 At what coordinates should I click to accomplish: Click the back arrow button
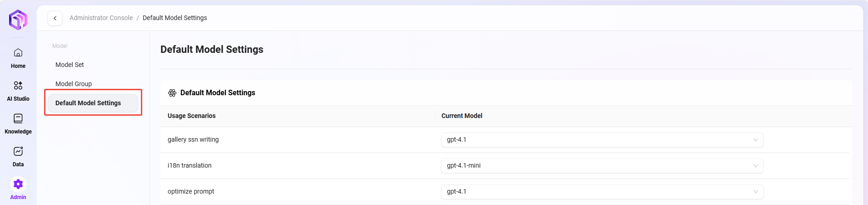[55, 18]
